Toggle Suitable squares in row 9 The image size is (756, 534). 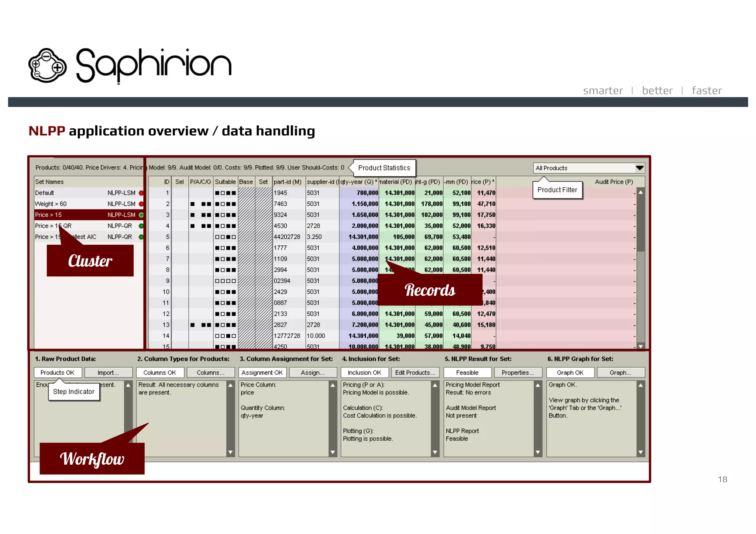225,281
